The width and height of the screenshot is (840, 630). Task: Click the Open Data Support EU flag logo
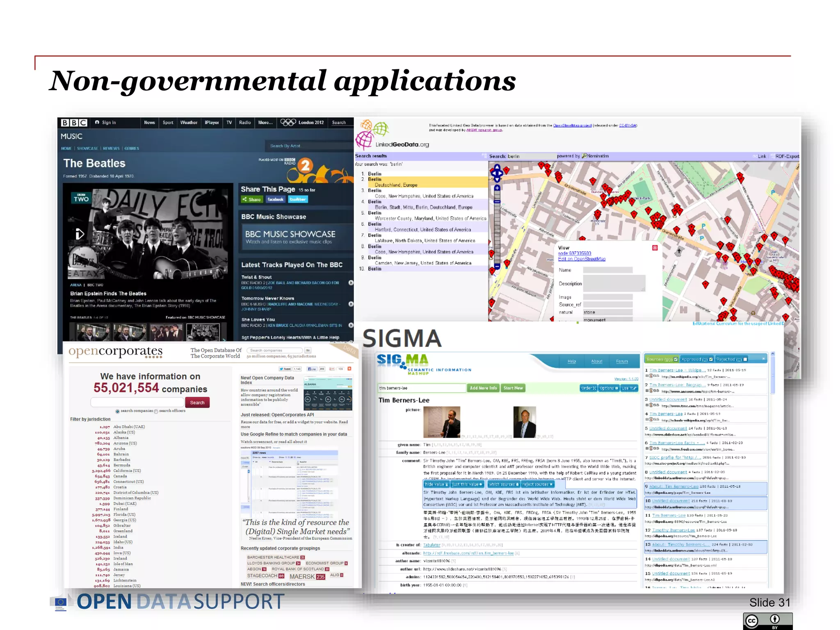(x=60, y=602)
